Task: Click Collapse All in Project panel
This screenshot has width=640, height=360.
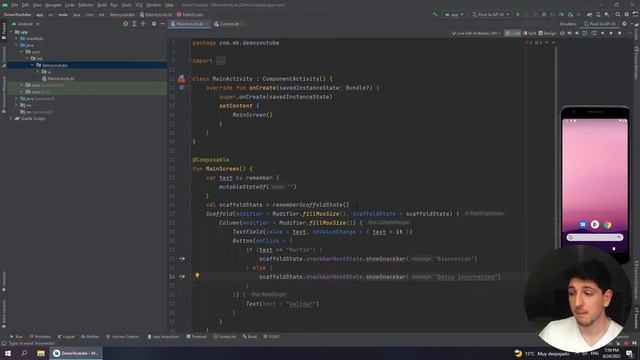Action: [143, 24]
